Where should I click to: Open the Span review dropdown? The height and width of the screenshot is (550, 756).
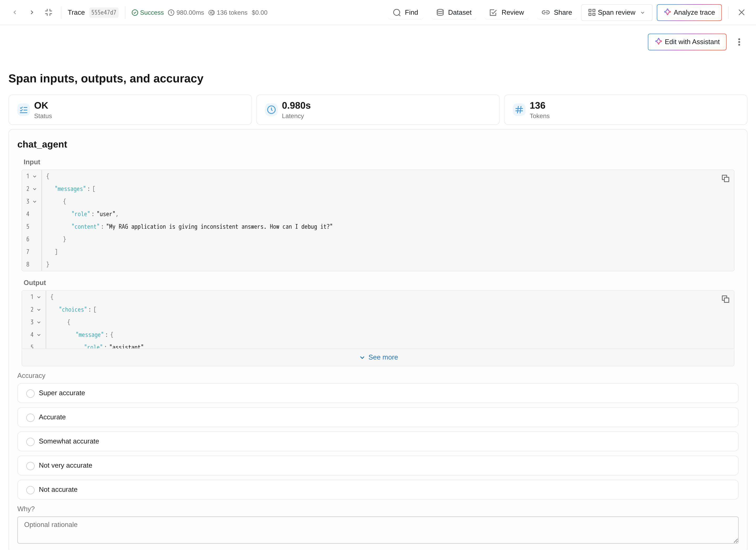click(x=616, y=13)
